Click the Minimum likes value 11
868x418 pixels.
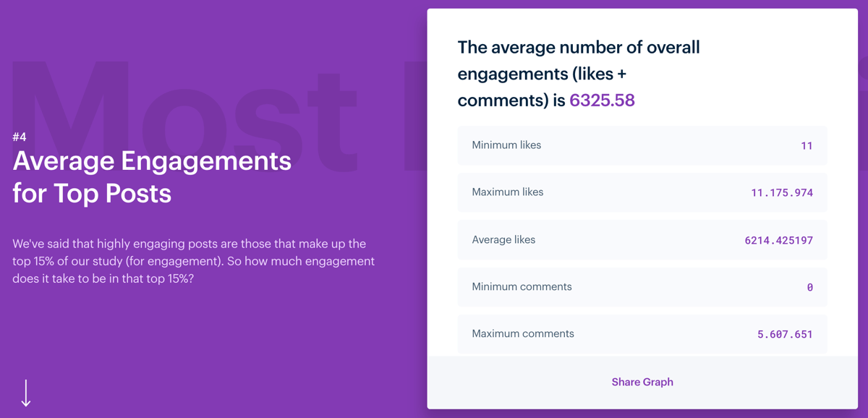pos(807,146)
